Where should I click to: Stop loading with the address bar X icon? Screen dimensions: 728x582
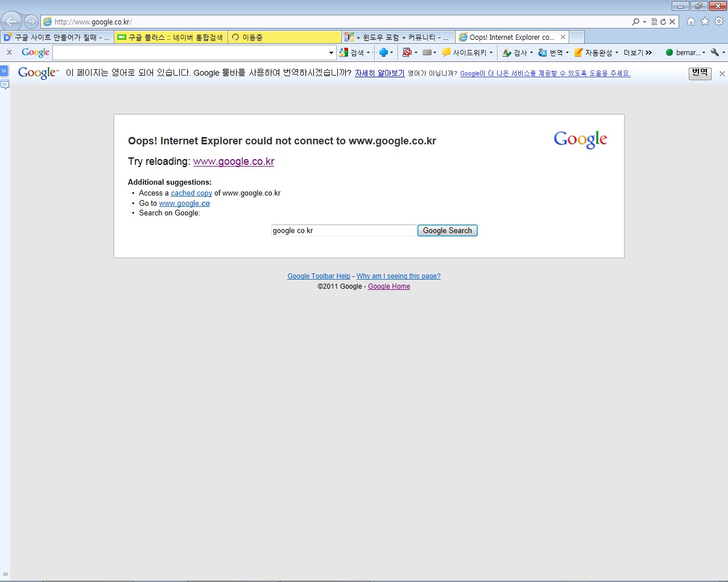tap(672, 22)
